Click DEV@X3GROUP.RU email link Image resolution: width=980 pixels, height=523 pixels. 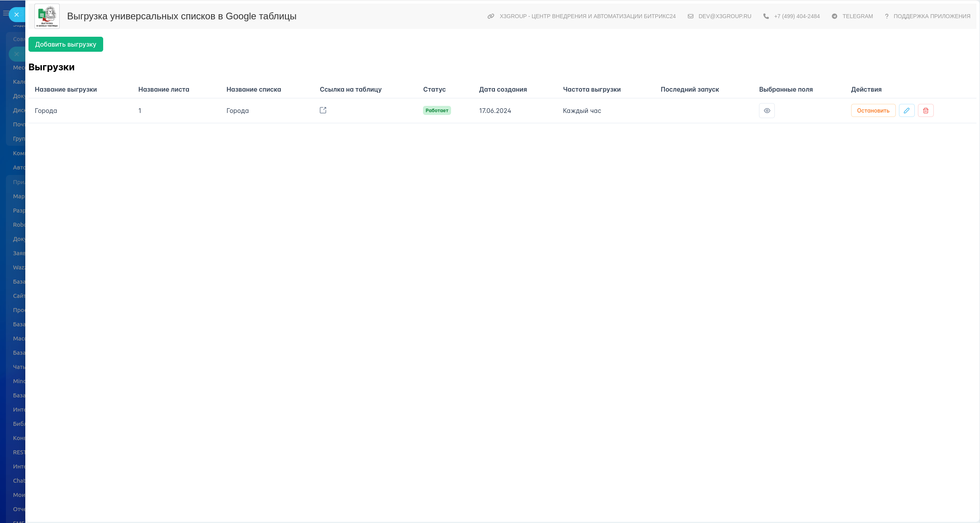click(724, 16)
